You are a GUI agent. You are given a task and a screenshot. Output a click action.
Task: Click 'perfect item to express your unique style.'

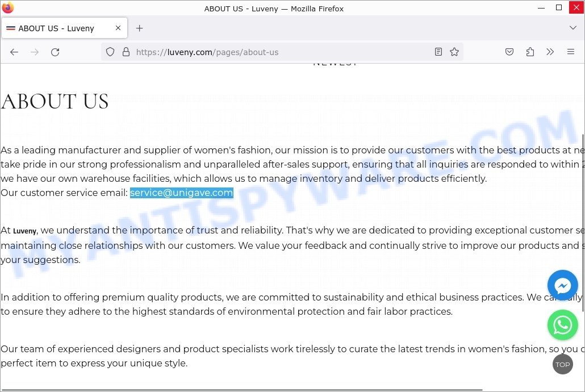[94, 363]
